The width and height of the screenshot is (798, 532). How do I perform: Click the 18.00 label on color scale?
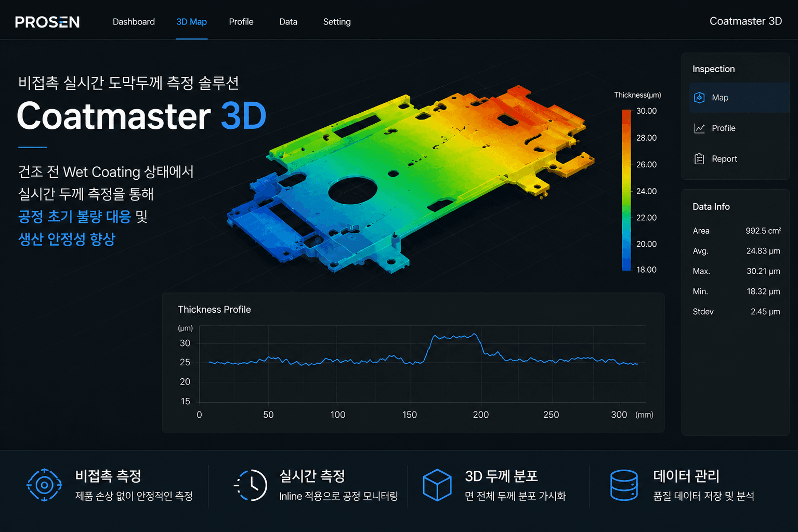point(646,270)
